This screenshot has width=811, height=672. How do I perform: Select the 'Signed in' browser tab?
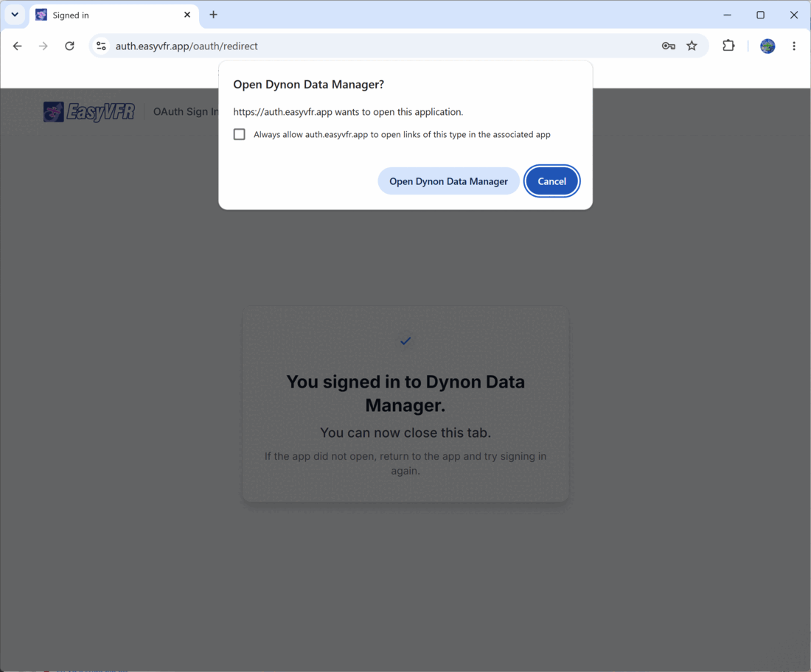click(114, 15)
